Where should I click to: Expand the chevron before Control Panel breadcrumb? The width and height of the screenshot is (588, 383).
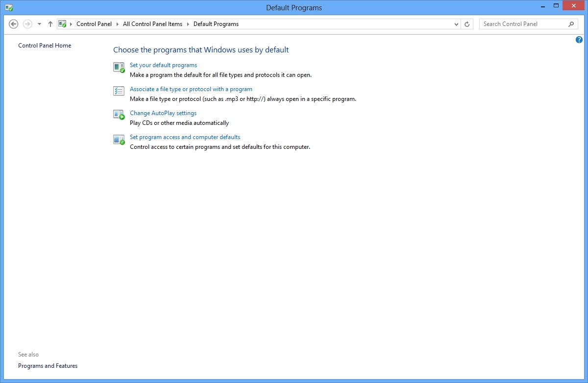pyautogui.click(x=71, y=24)
